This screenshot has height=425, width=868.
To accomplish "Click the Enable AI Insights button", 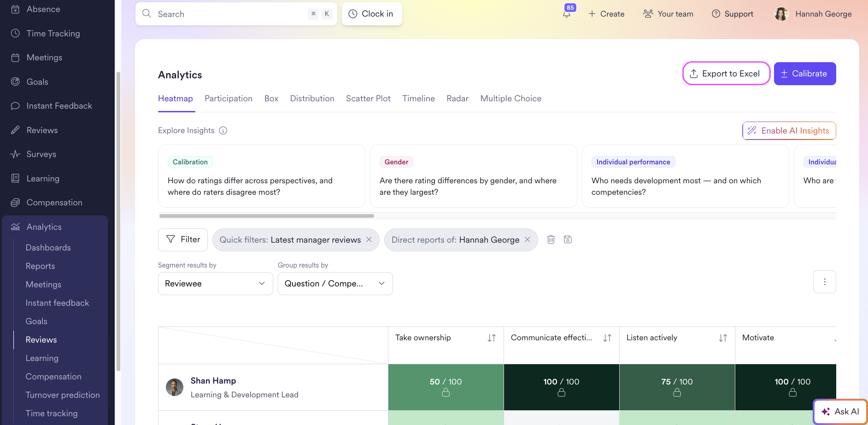I will [789, 131].
